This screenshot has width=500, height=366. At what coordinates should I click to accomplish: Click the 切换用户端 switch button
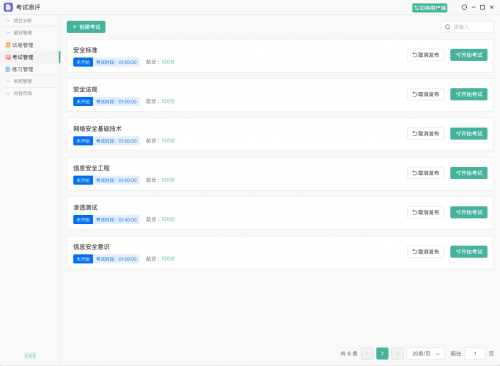pyautogui.click(x=430, y=8)
